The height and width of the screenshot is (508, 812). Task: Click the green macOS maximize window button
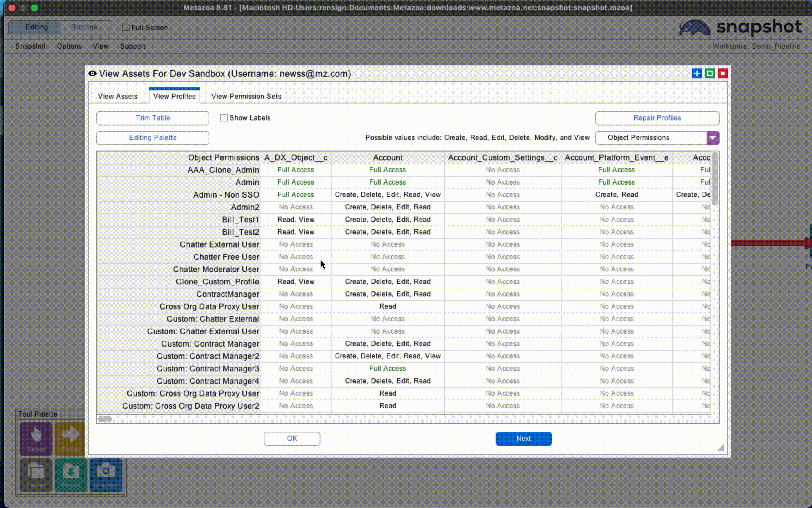(x=35, y=8)
